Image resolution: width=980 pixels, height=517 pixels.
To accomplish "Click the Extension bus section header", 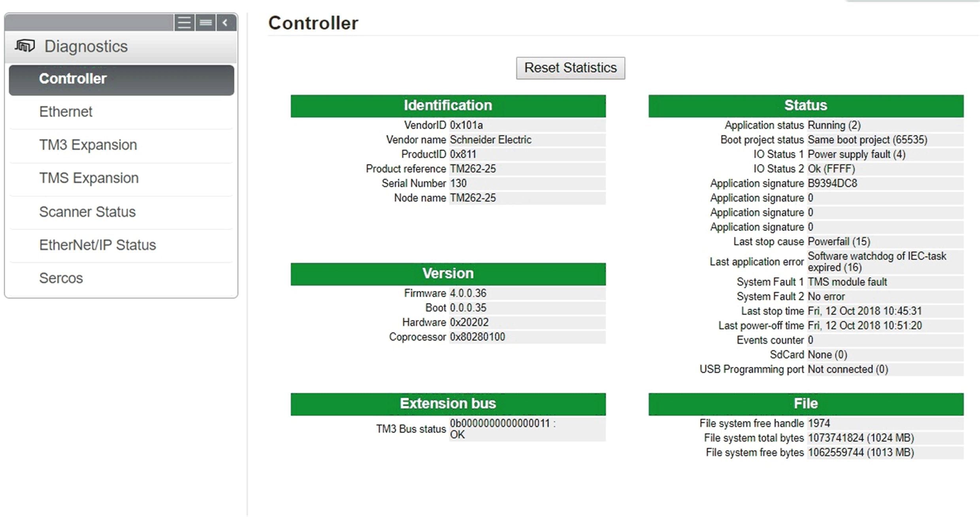I will 448,404.
